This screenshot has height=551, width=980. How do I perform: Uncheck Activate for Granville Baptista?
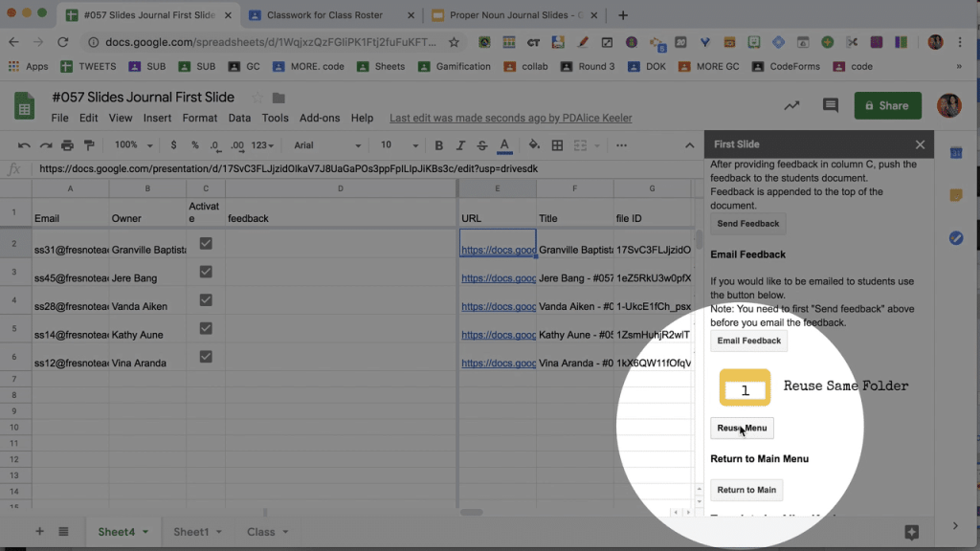pyautogui.click(x=206, y=243)
